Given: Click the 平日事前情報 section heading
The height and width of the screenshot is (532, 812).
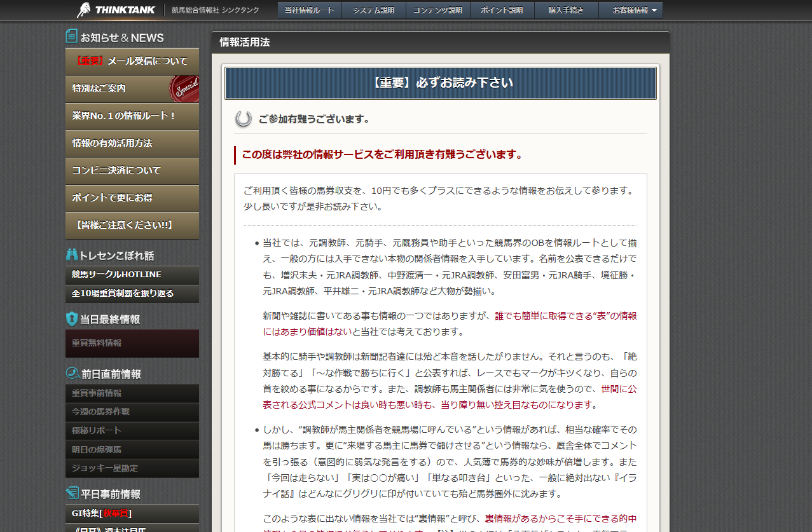Looking at the screenshot, I should (x=111, y=494).
